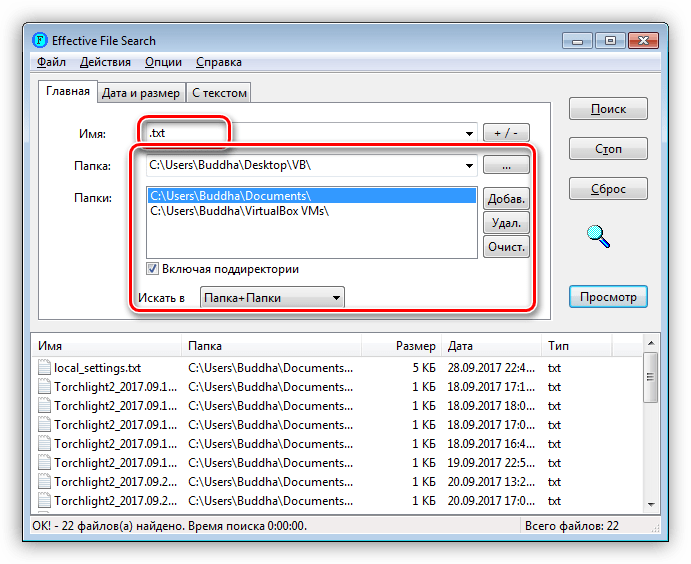Select the Torchlight2 file dated 18.09.2017 18:0...
This screenshot has height=564, width=691.
337,405
